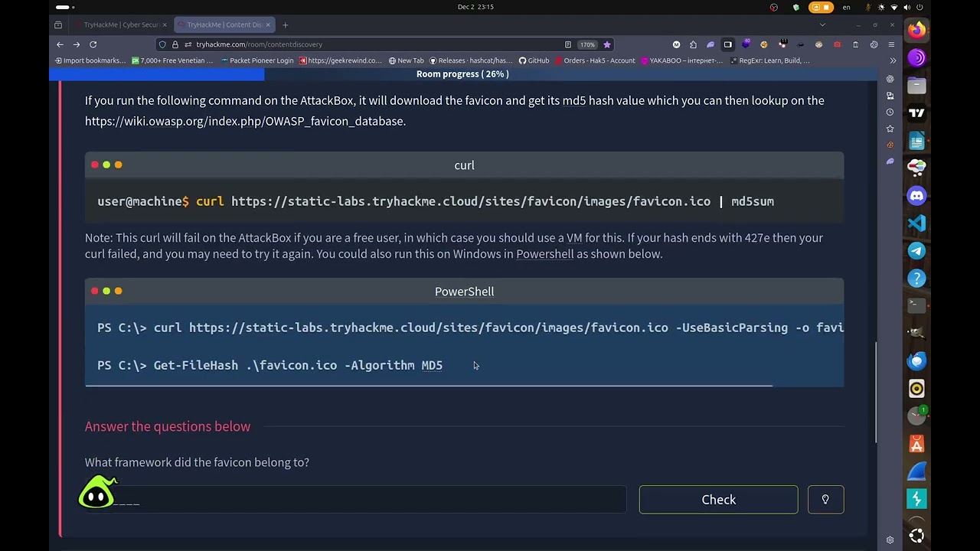Launch Tor Browser from the dock
Image resolution: width=980 pixels, height=551 pixels.
click(x=916, y=58)
